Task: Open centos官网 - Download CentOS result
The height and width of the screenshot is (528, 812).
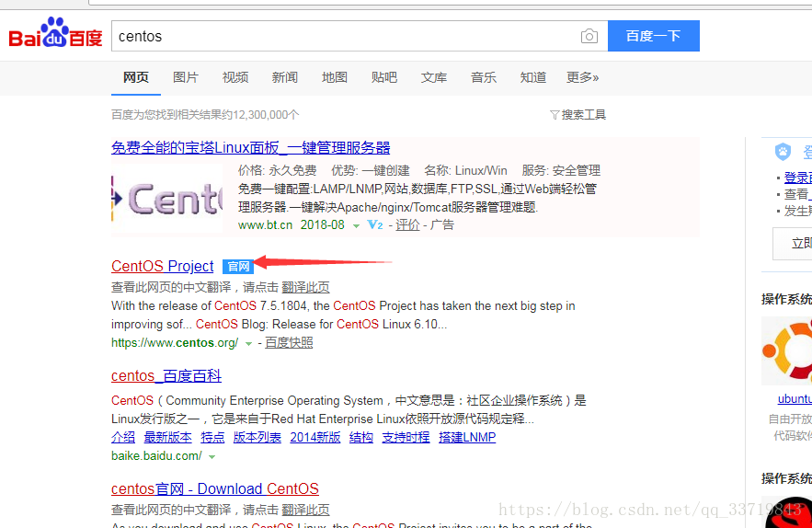Action: (215, 488)
